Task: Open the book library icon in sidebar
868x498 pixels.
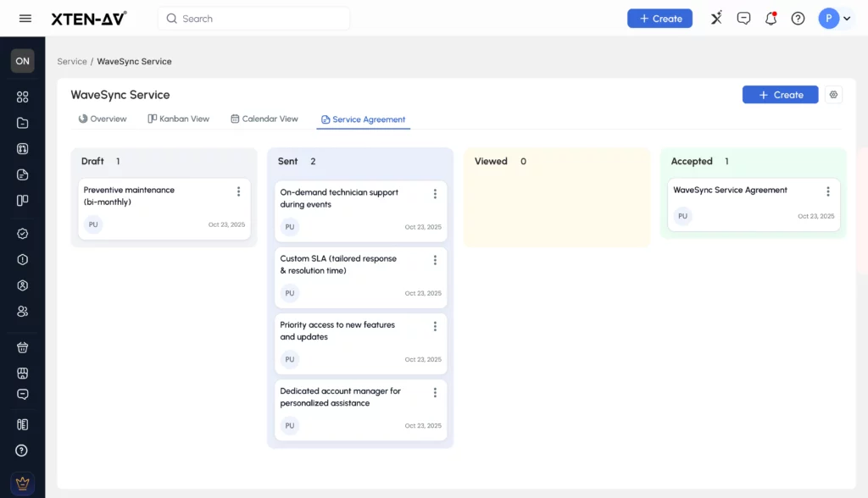Action: (x=23, y=424)
